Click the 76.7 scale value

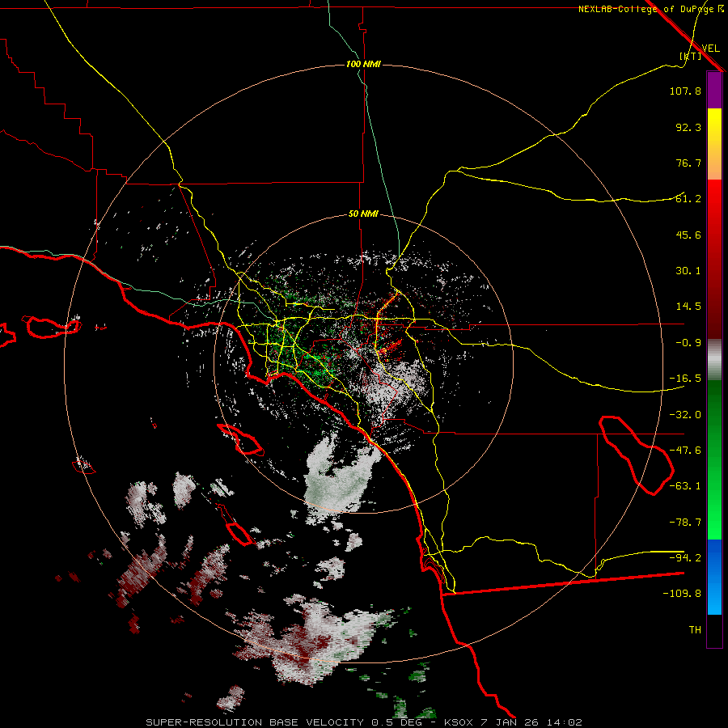pyautogui.click(x=688, y=163)
